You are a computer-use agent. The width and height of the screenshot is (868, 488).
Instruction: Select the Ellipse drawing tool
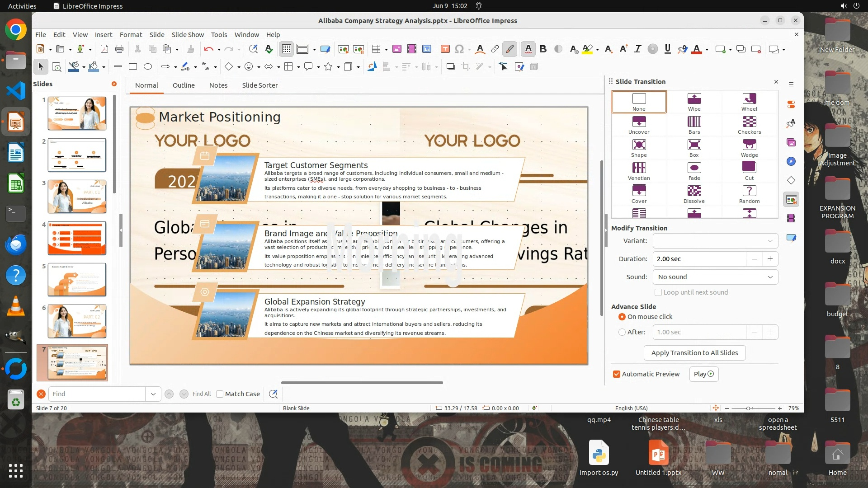[148, 66]
